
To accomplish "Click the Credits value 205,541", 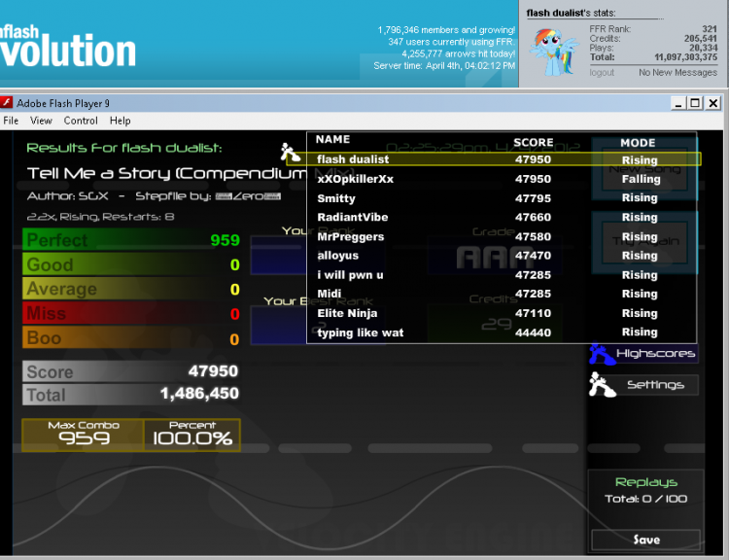I will 701,39.
